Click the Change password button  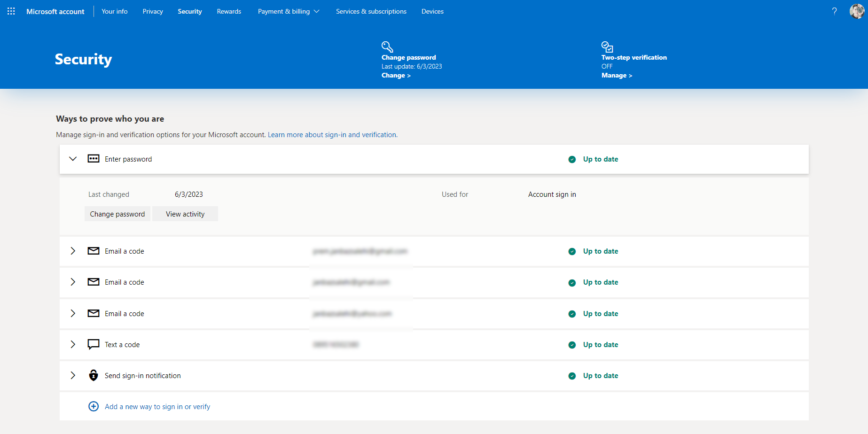(x=117, y=214)
